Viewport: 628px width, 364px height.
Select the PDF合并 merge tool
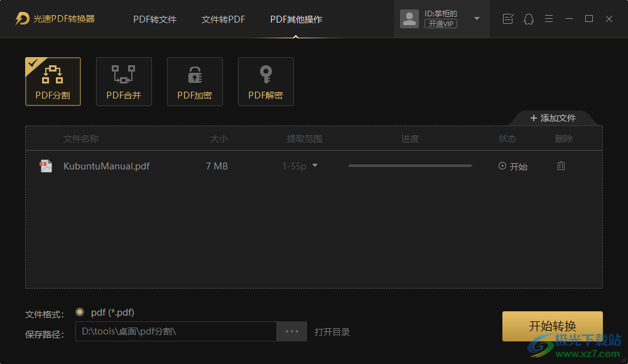coord(124,82)
